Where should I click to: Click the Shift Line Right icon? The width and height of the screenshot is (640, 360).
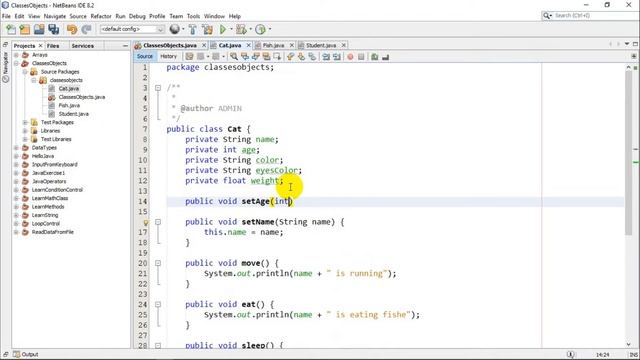click(337, 57)
